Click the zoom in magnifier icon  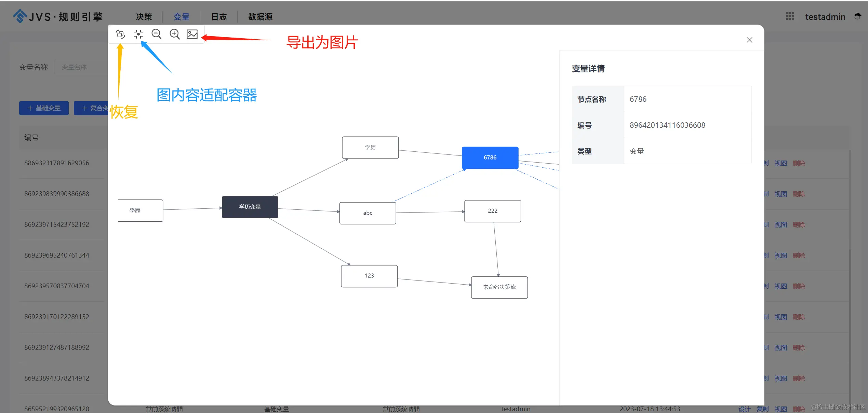click(175, 34)
